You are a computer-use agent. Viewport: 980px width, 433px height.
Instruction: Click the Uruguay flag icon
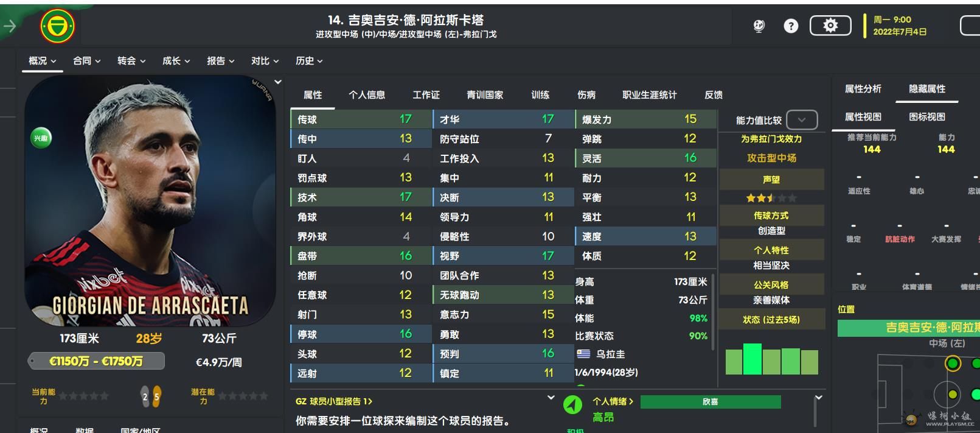click(x=583, y=354)
